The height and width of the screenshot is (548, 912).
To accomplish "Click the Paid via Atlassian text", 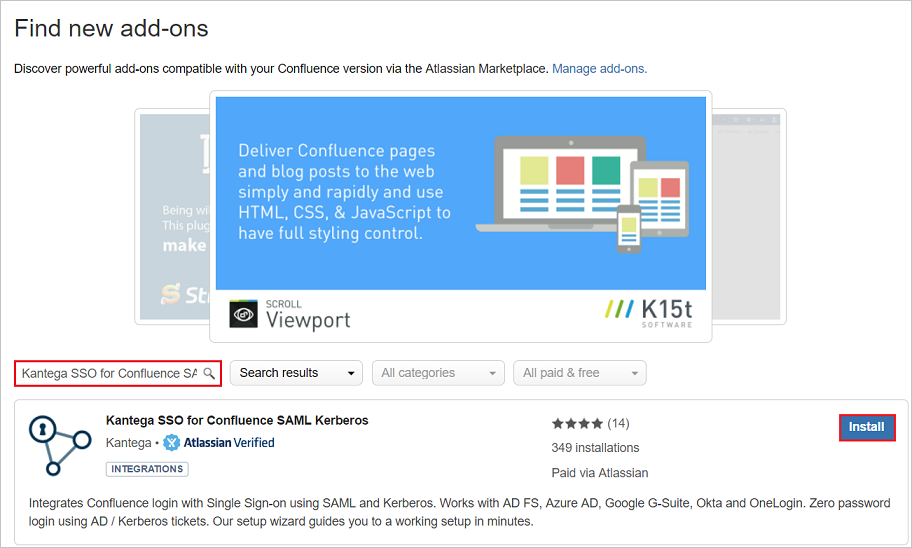I will pyautogui.click(x=600, y=473).
